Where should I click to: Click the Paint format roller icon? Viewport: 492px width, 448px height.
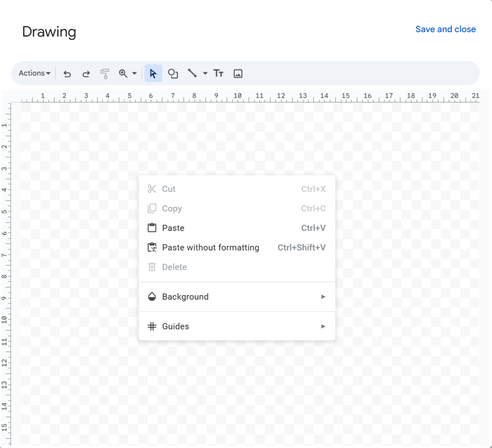point(105,73)
